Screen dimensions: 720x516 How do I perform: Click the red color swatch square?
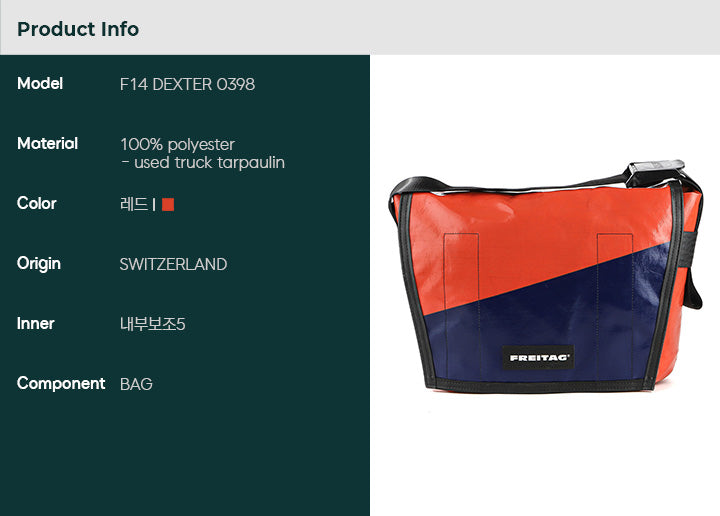click(x=168, y=204)
